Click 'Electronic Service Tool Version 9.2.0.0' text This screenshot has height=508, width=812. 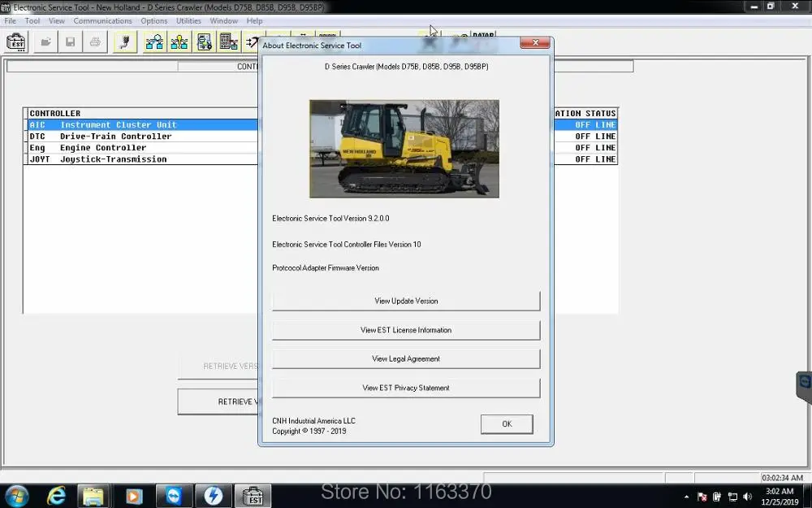[x=330, y=218]
